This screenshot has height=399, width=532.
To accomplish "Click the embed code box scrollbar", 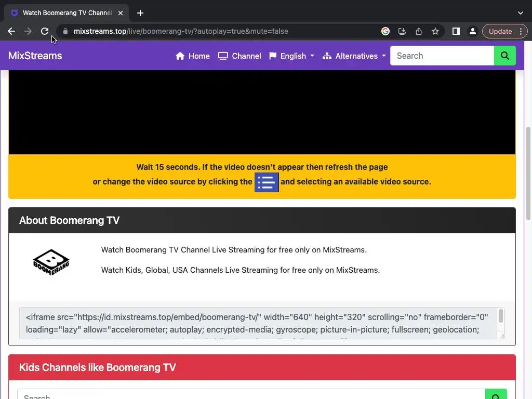I will [501, 316].
